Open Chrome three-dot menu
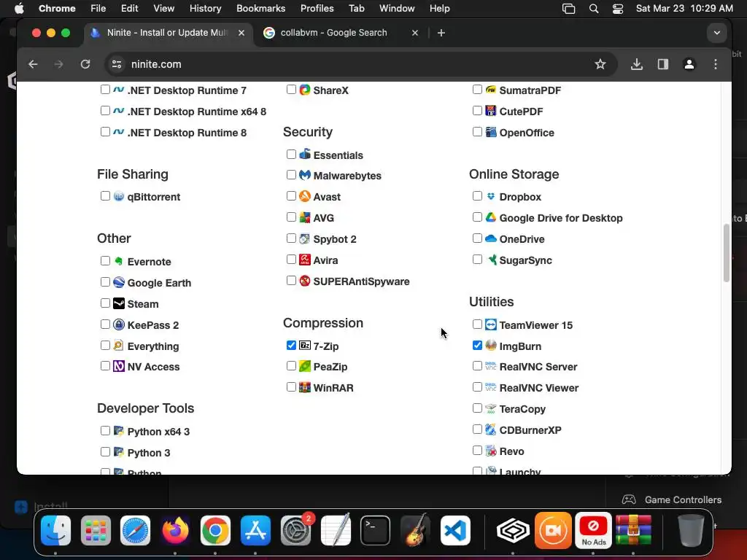The width and height of the screenshot is (747, 560). click(715, 64)
